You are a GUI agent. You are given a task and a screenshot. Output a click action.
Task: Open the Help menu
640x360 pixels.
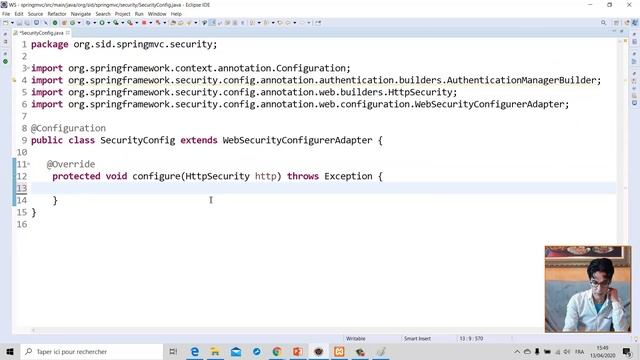(x=176, y=14)
